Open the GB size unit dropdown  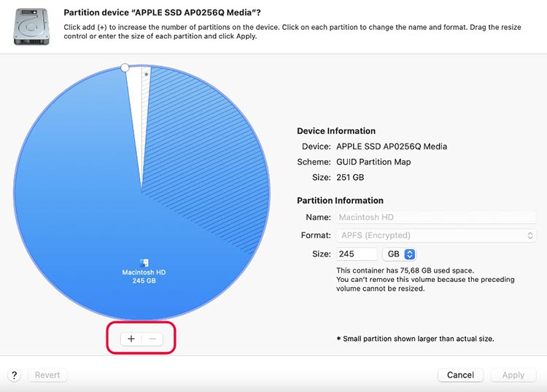pyautogui.click(x=400, y=254)
